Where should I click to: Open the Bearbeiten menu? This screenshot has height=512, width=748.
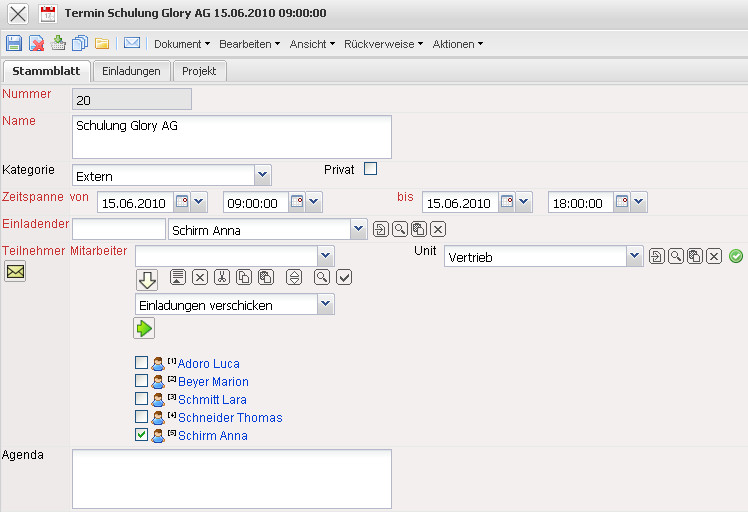[x=249, y=44]
